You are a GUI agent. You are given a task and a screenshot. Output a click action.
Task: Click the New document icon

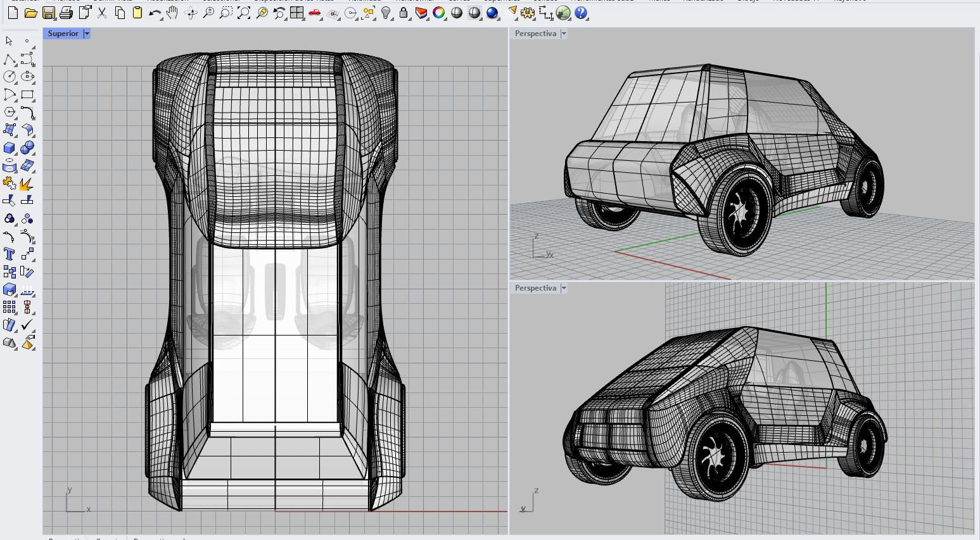tap(13, 13)
